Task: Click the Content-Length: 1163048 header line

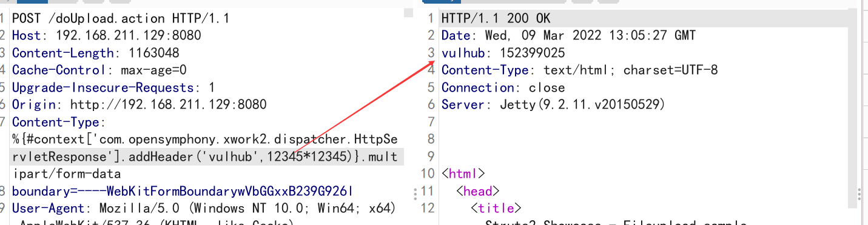Action: (95, 53)
